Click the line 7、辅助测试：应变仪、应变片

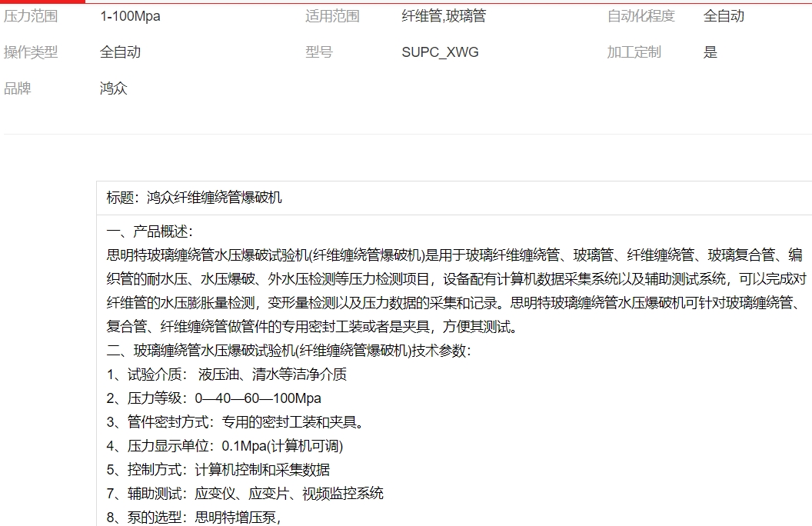point(245,494)
